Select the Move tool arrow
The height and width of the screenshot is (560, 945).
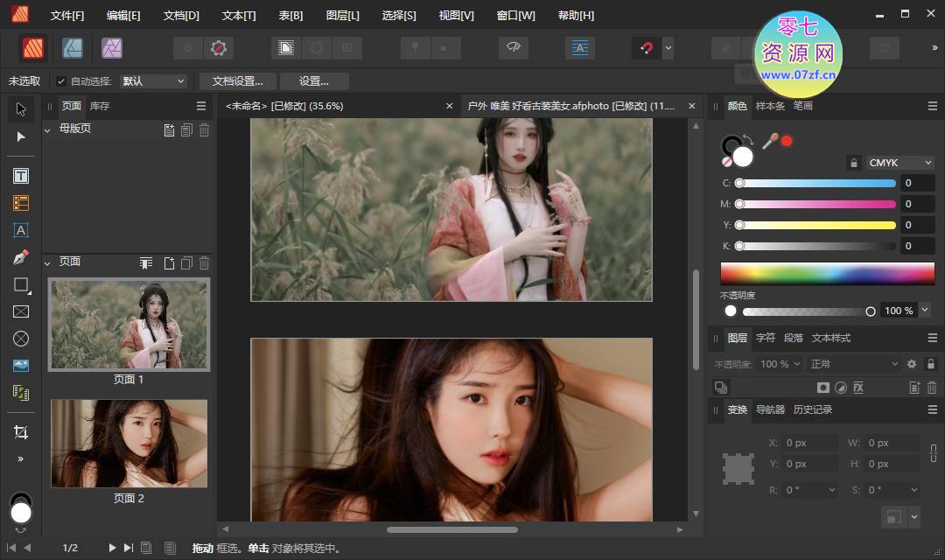click(x=21, y=109)
